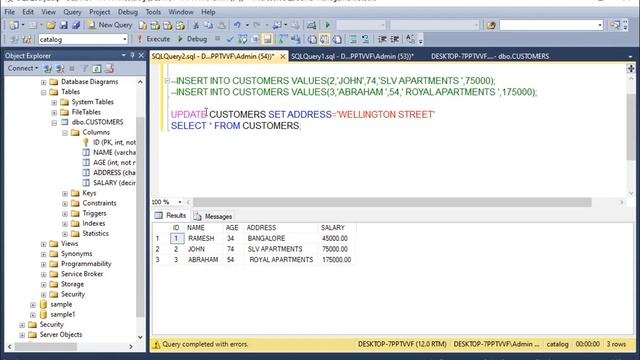
Task: Close the SQLQuery2.sql tab
Action: [282, 56]
